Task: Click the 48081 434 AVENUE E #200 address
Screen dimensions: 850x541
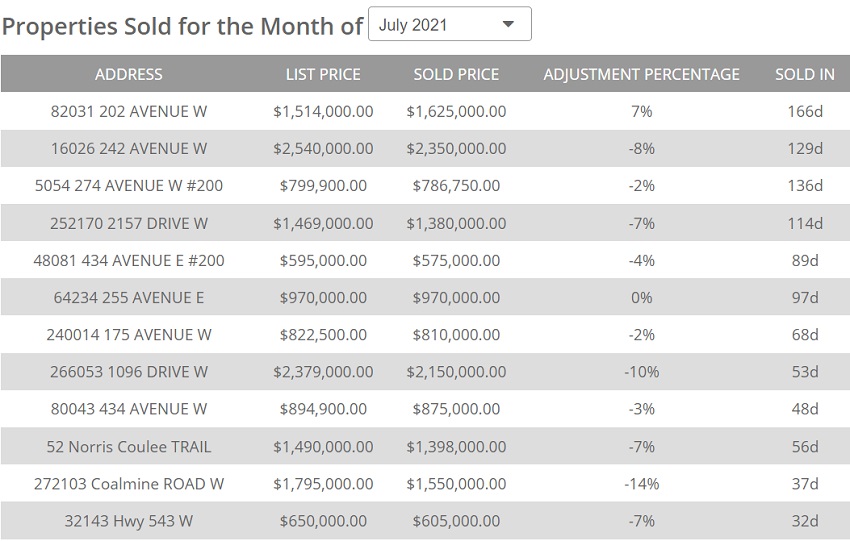Action: pos(129,260)
